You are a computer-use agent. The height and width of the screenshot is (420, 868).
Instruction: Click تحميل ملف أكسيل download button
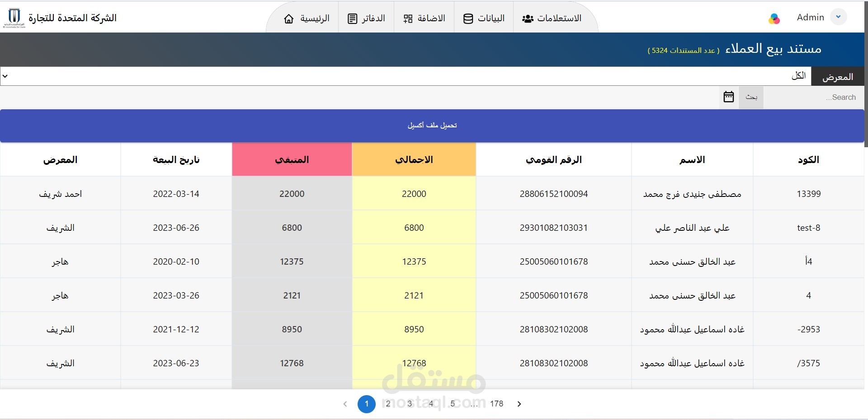432,125
